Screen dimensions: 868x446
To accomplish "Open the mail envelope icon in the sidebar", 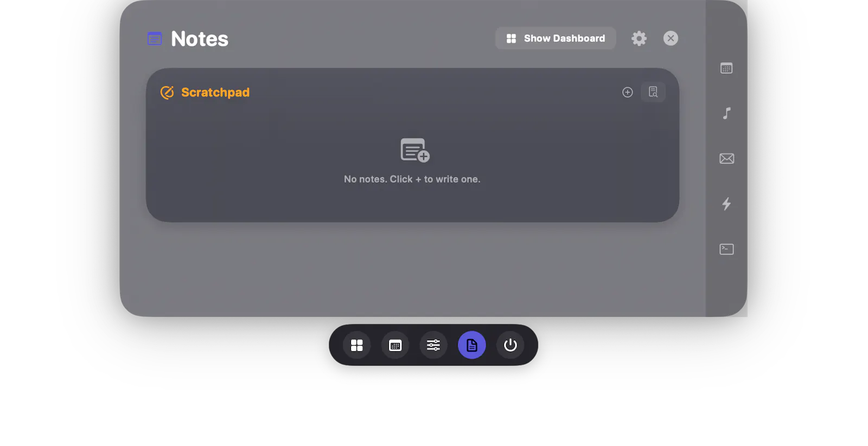I will [726, 159].
